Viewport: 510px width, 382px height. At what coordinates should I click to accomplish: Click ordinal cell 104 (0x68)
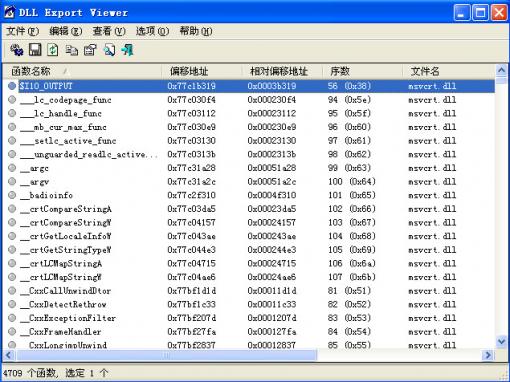coord(352,236)
